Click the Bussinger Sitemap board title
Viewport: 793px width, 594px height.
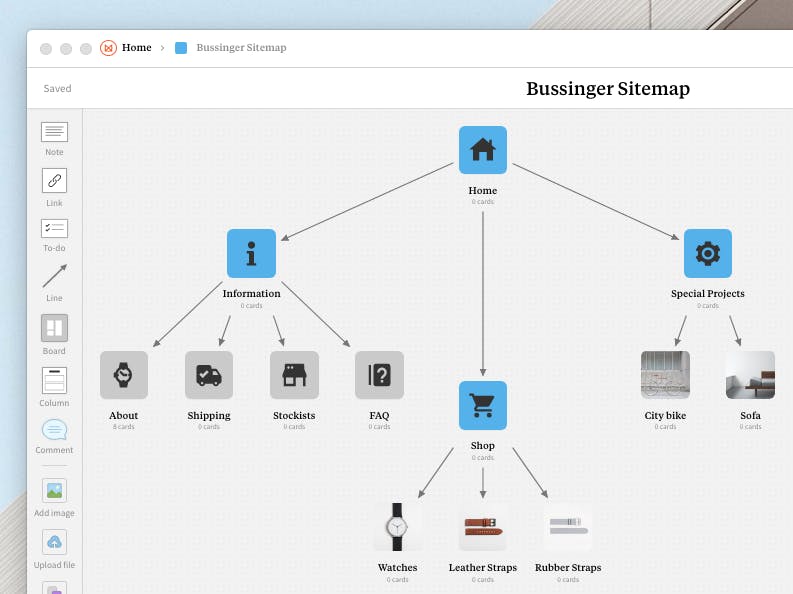click(x=608, y=88)
